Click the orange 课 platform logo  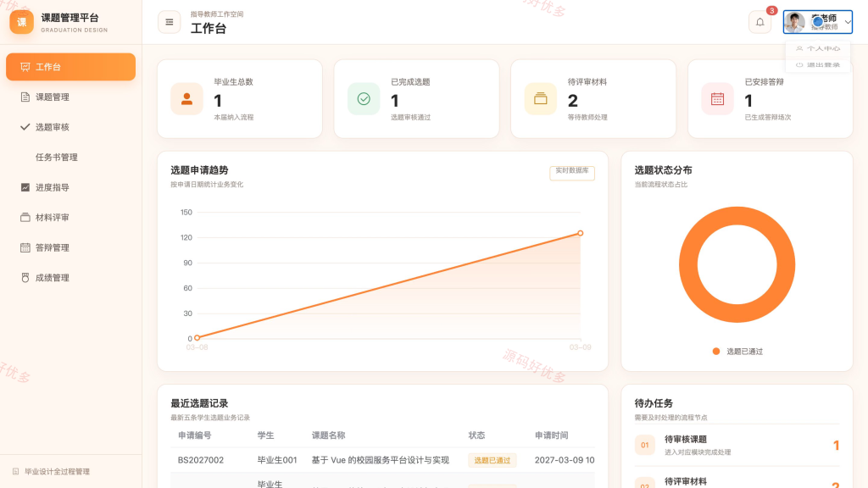tap(21, 22)
